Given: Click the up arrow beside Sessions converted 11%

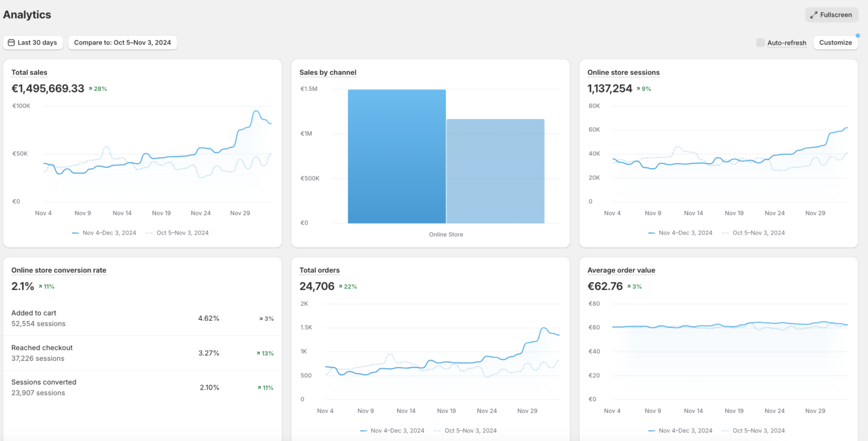Looking at the screenshot, I should [259, 388].
